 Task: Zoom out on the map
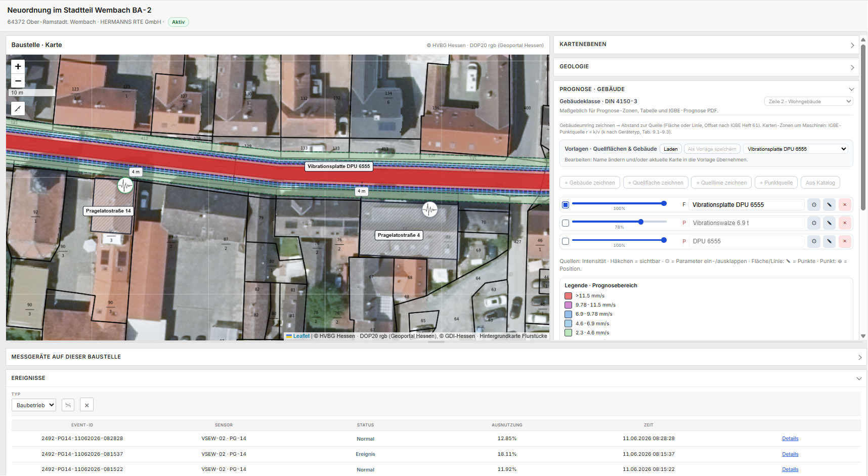click(x=18, y=81)
